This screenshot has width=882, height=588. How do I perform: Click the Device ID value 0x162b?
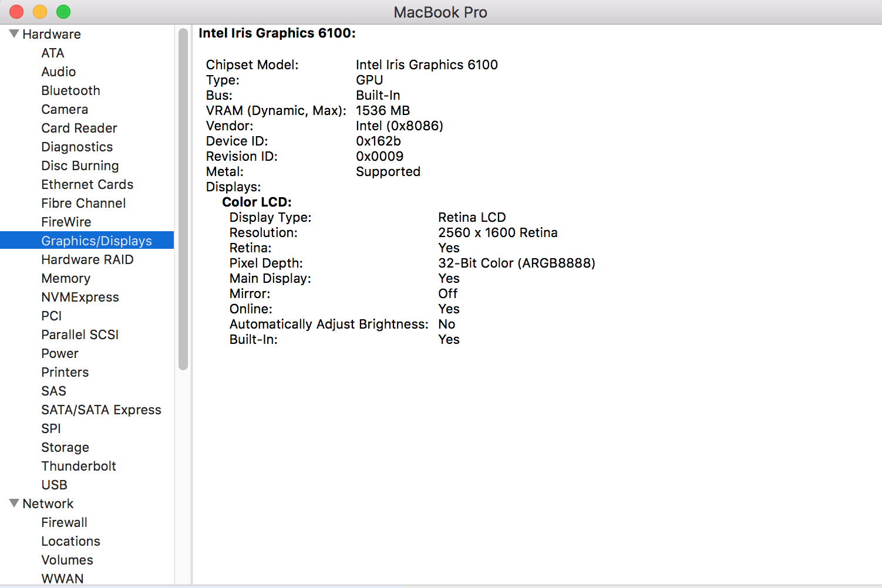pyautogui.click(x=378, y=141)
